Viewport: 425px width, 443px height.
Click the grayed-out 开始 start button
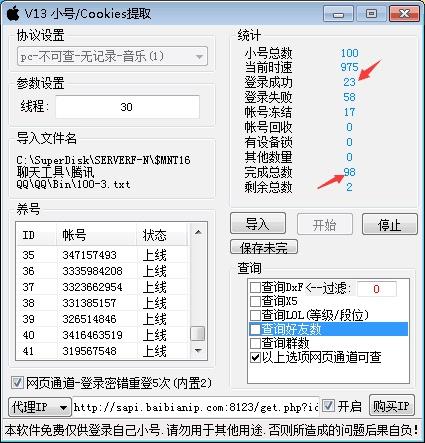coord(325,224)
